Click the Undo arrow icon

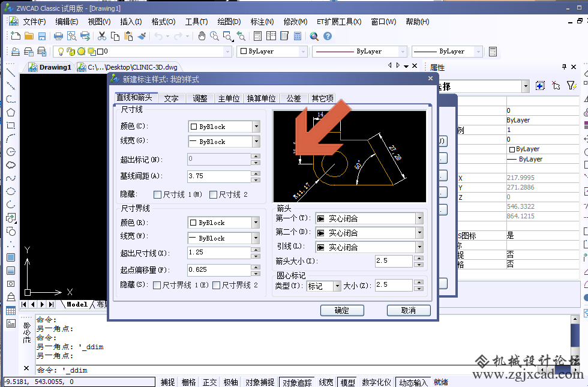click(x=158, y=36)
